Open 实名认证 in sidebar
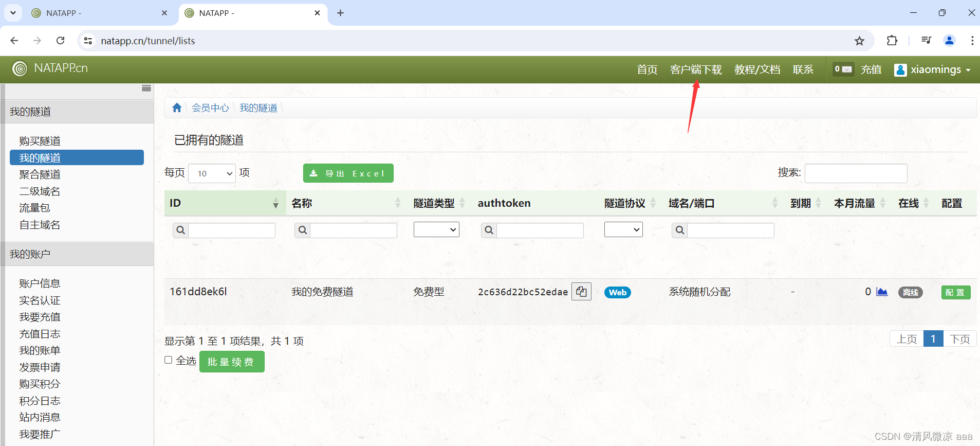 (40, 300)
